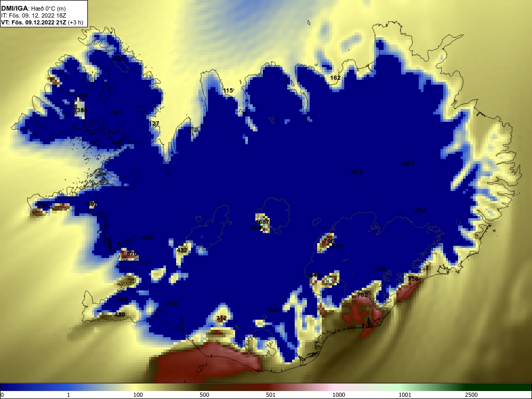Image resolution: width=532 pixels, height=399 pixels.
Task: Click the -426 value on the map
Action: click(147, 237)
